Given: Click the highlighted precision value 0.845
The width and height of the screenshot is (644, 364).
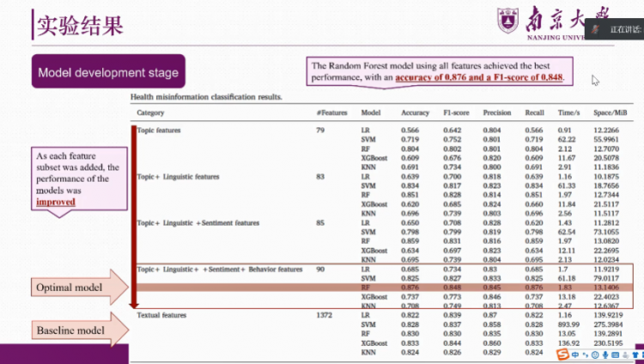Looking at the screenshot, I should pos(492,288).
